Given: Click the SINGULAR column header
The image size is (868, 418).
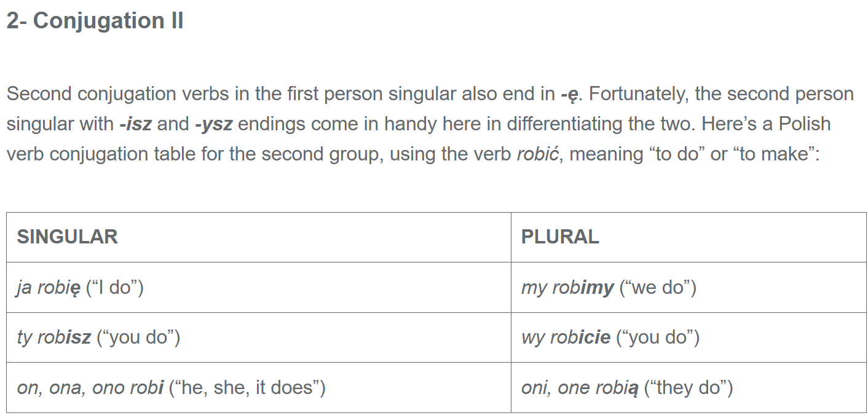Looking at the screenshot, I should pyautogui.click(x=67, y=237).
